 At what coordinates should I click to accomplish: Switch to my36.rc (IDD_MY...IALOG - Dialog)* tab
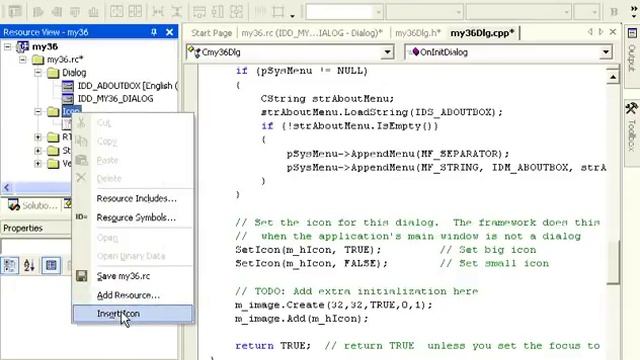tap(312, 33)
